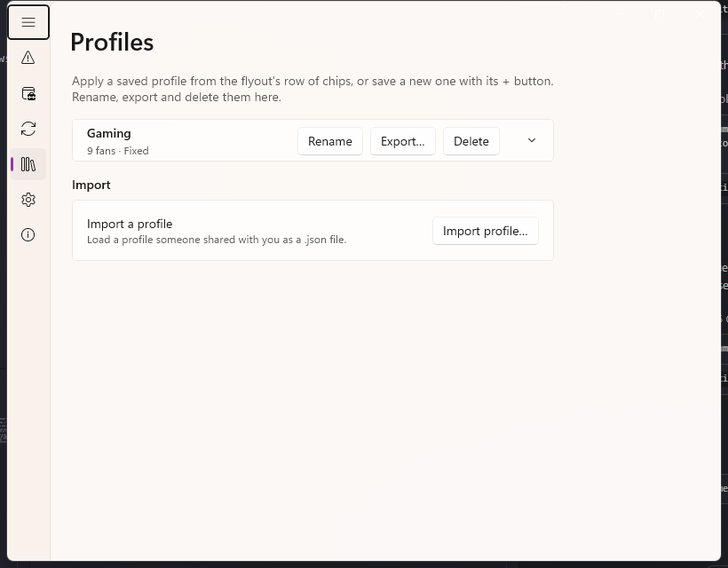Viewport: 728px width, 568px height.
Task: Expand the Gaming profile details chevron
Action: point(532,140)
